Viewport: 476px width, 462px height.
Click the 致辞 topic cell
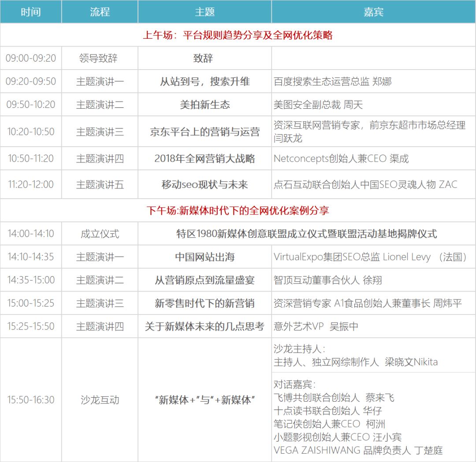[x=205, y=58]
